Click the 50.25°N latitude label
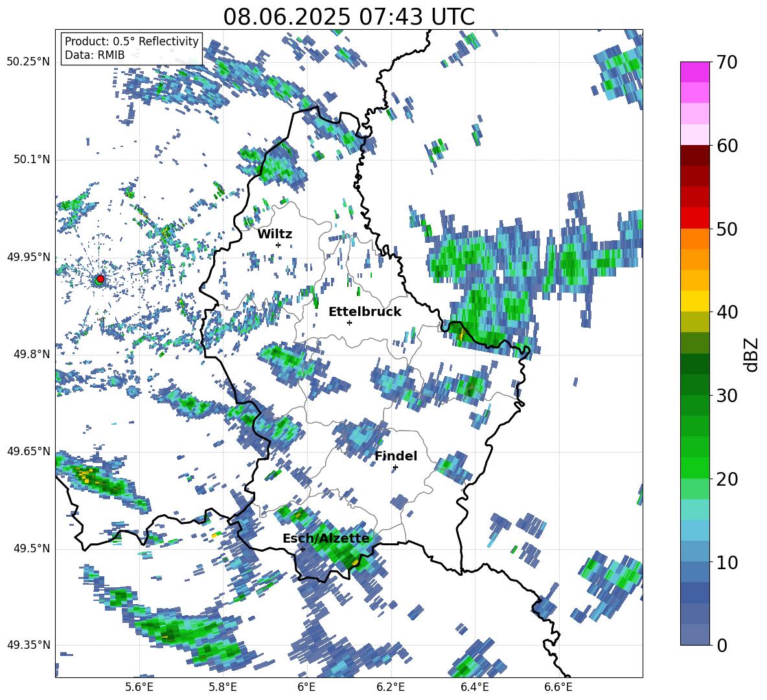This screenshot has width=767, height=700. coord(29,62)
